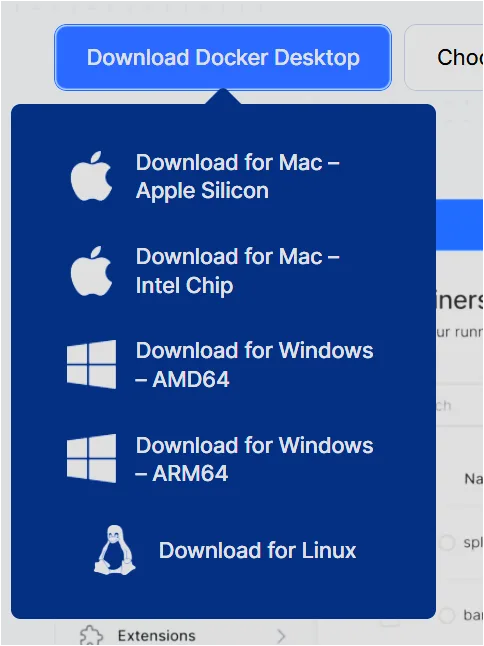Viewport: 484px width, 646px height.
Task: Click Apple logo beside Intel Chip option
Action: (91, 271)
